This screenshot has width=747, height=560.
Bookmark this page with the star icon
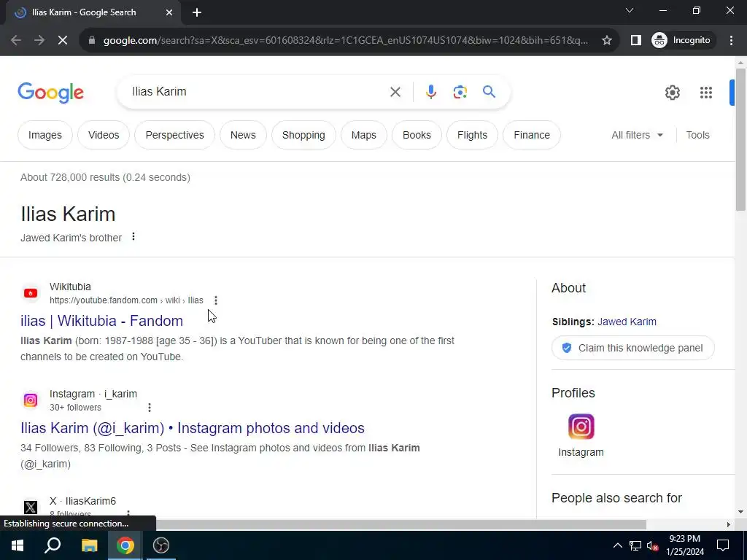(606, 41)
